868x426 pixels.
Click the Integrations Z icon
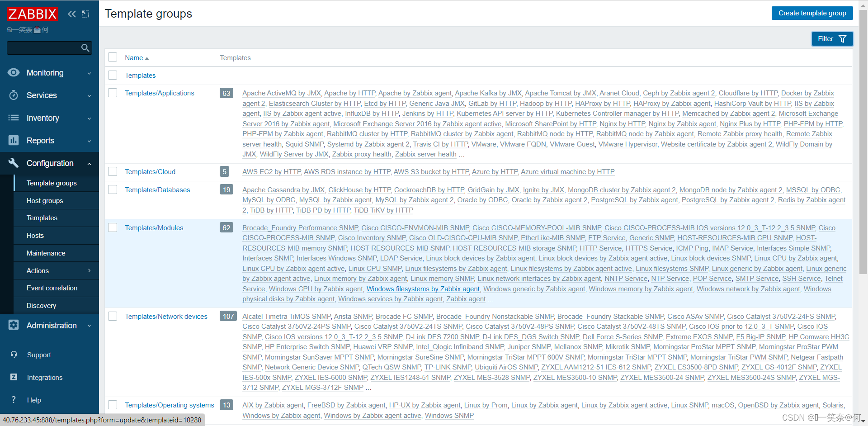coord(14,377)
